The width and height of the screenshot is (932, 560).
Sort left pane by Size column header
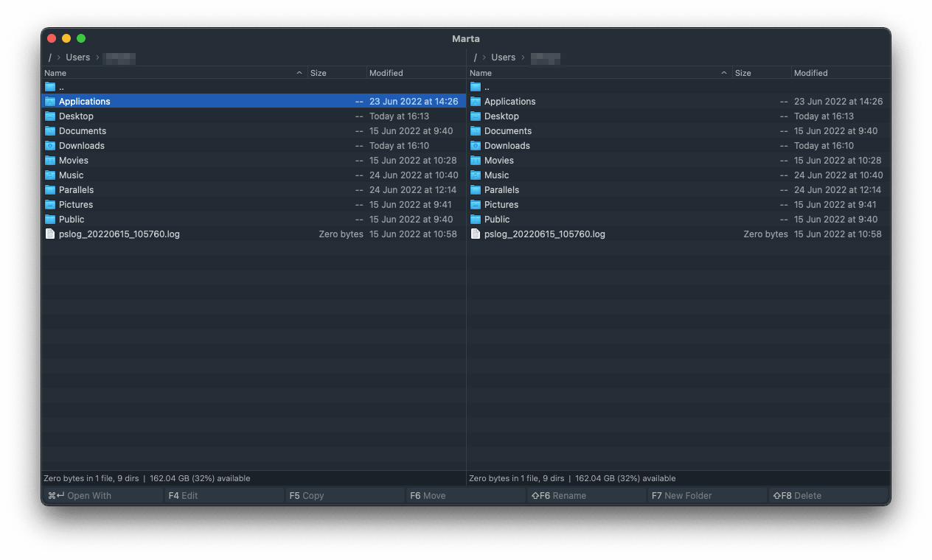[x=337, y=73]
